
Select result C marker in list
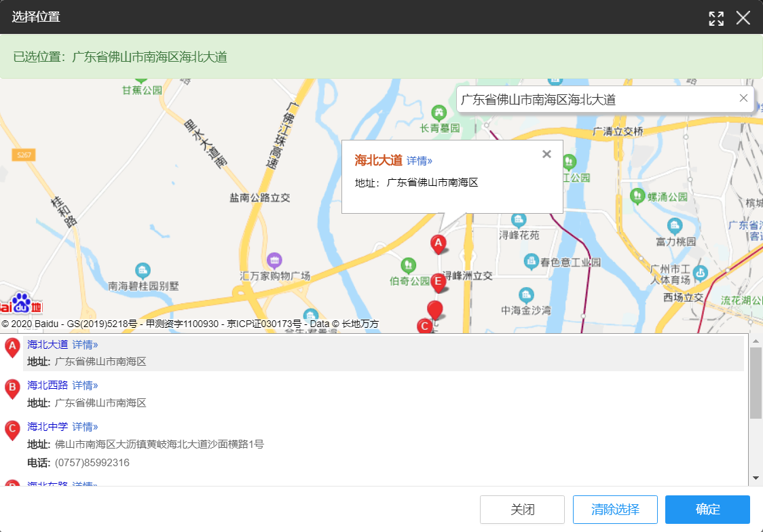12,430
